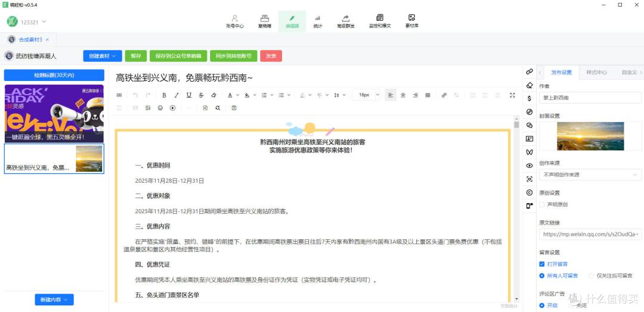Click the butterfly-shaped icon in sidebar
The height and width of the screenshot is (312, 644).
pyautogui.click(x=530, y=152)
